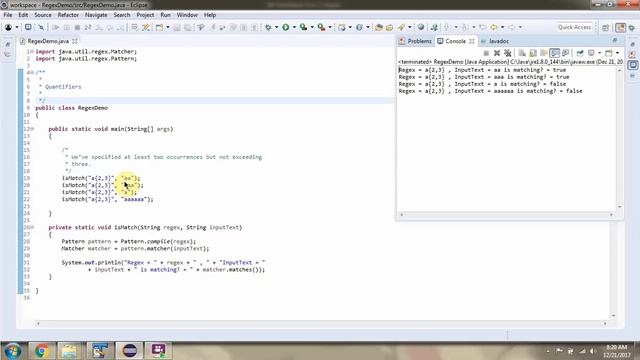The width and height of the screenshot is (640, 360).
Task: Open the Debug configurations dropdown arrow
Action: pyautogui.click(x=276, y=27)
